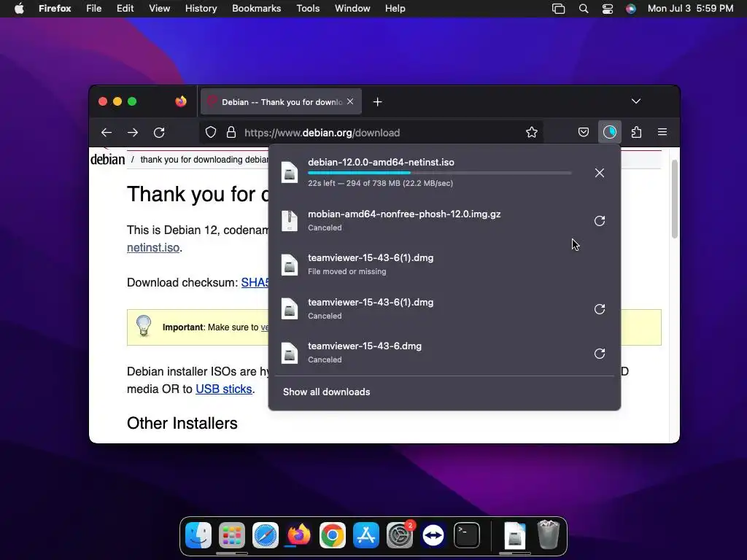Open the Apple menu
747x560 pixels.
(19, 9)
